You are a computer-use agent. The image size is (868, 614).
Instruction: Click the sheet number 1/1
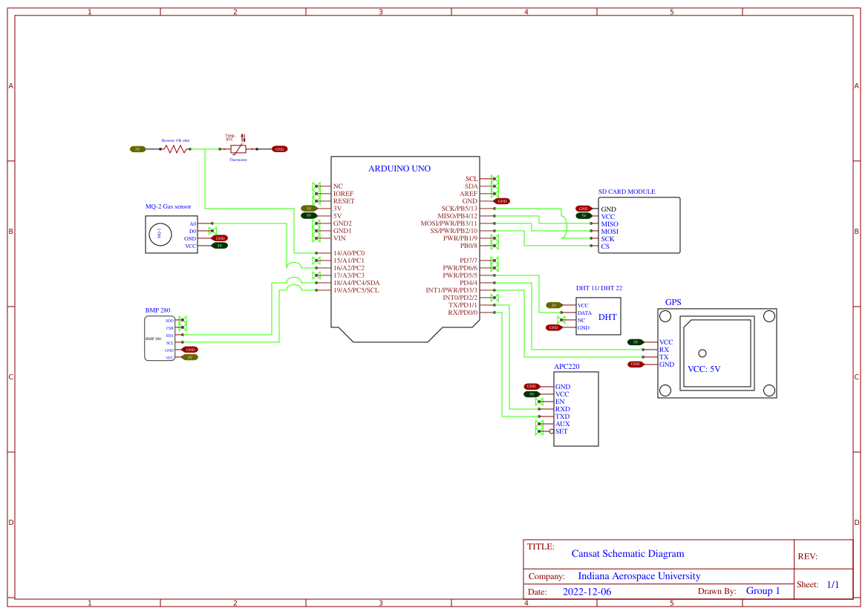point(833,584)
